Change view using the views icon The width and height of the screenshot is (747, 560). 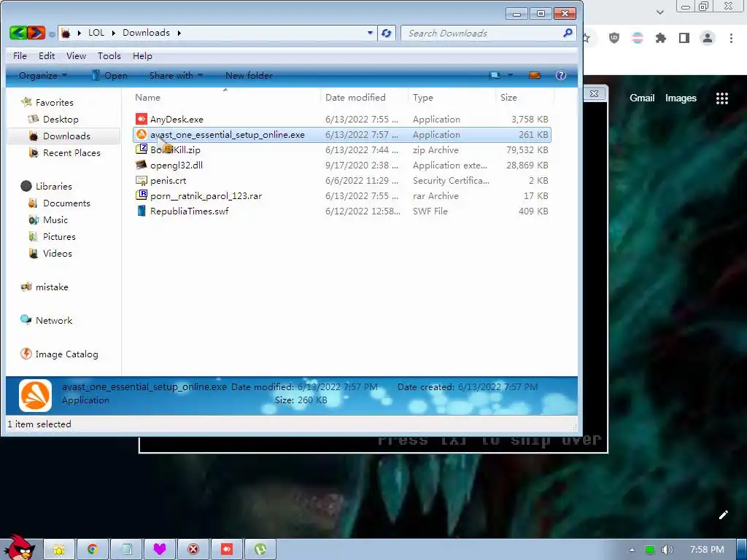(495, 75)
